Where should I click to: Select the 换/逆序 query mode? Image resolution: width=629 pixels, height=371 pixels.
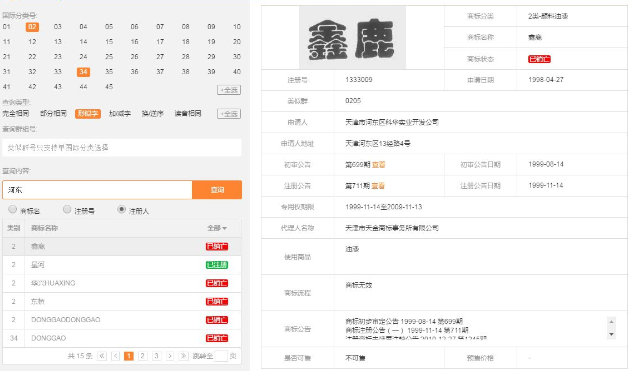pyautogui.click(x=152, y=114)
